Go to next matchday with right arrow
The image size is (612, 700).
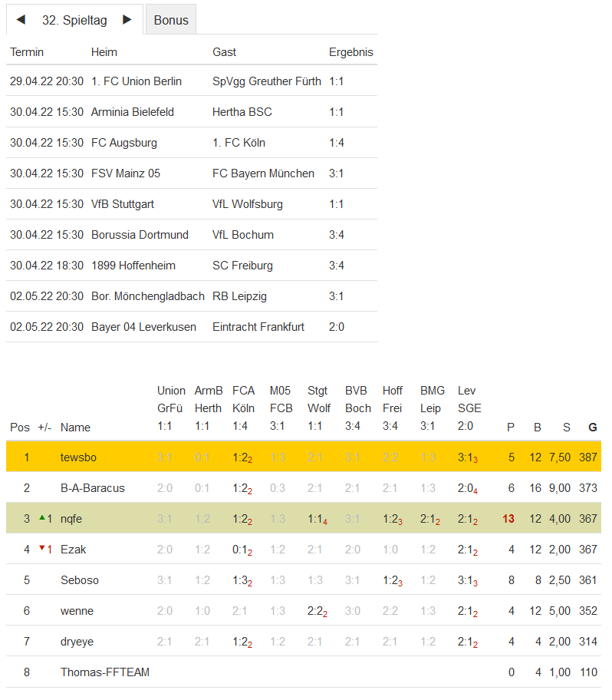127,20
